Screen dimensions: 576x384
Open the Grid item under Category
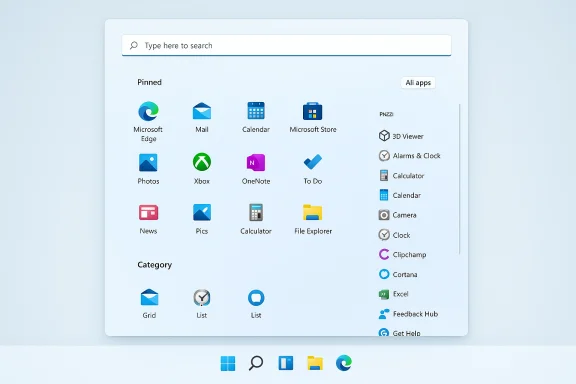[149, 304]
